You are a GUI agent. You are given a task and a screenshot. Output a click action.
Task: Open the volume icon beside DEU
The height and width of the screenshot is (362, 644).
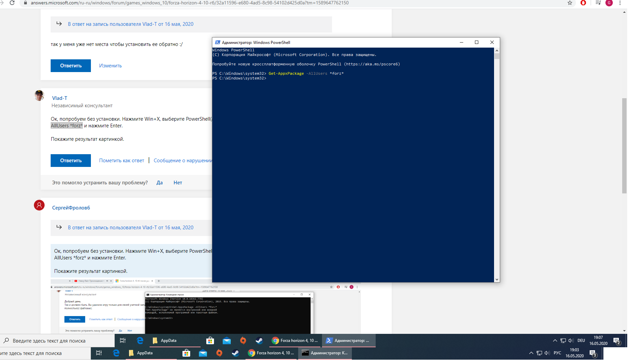[571, 341]
